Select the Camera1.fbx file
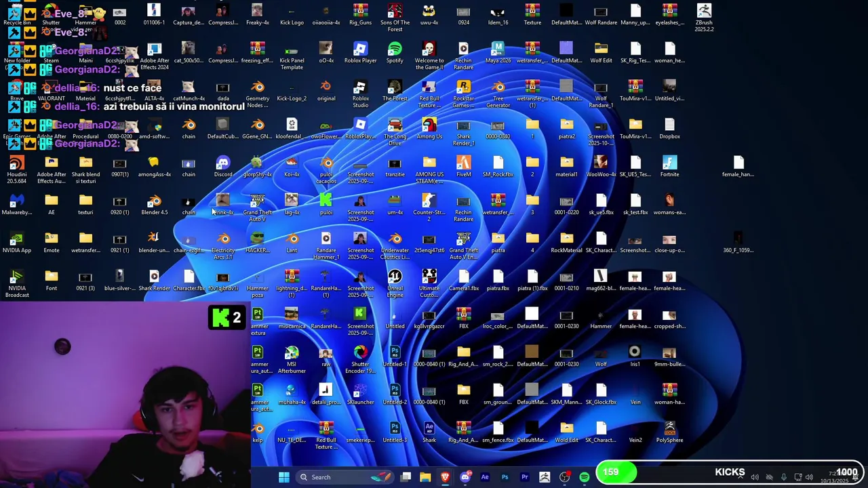 click(x=463, y=281)
